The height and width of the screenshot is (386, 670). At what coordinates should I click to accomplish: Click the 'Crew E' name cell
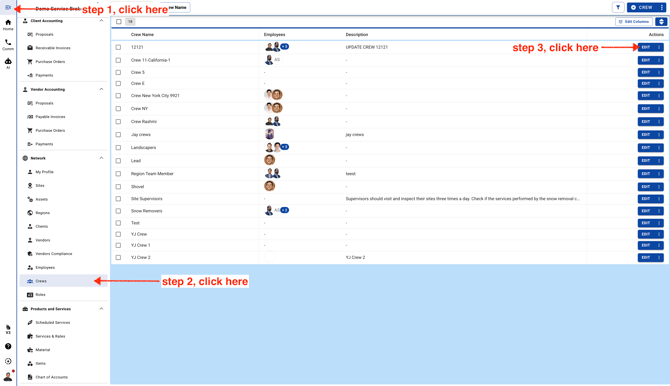pos(138,83)
